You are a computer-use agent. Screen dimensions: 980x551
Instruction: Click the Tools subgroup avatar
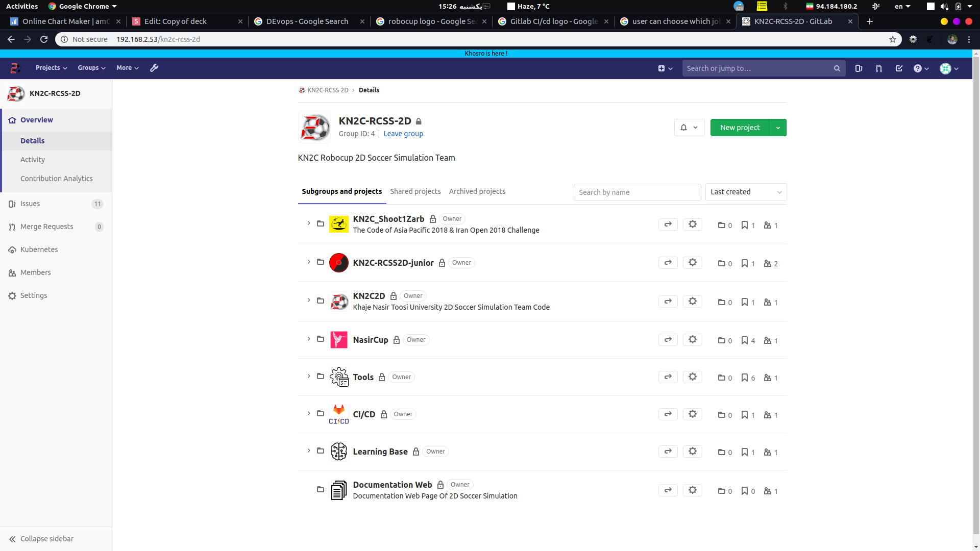[339, 377]
